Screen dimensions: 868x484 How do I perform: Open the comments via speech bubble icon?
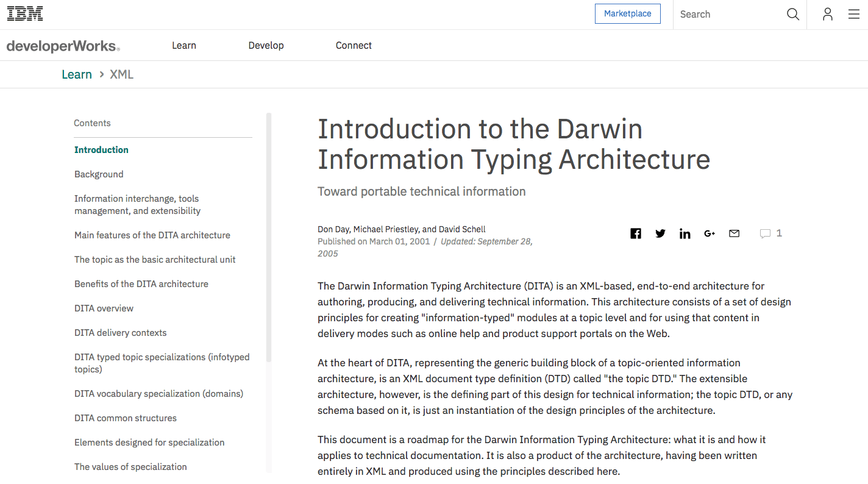(x=766, y=233)
